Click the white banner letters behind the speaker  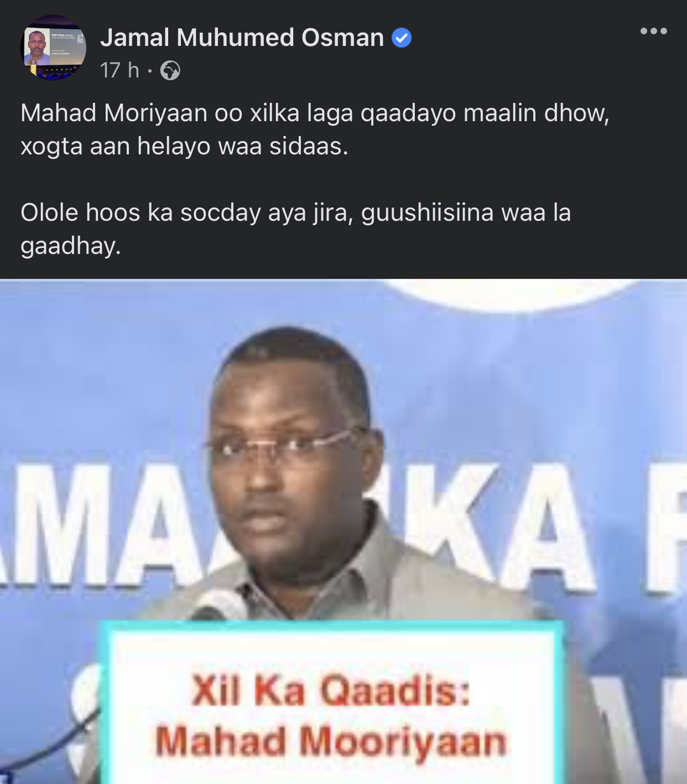click(343, 526)
